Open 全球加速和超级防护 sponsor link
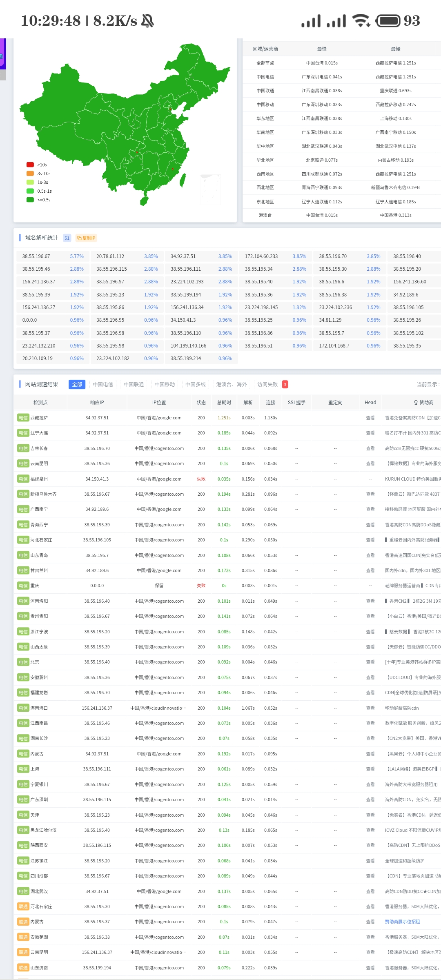The image size is (441, 980). pos(405,861)
